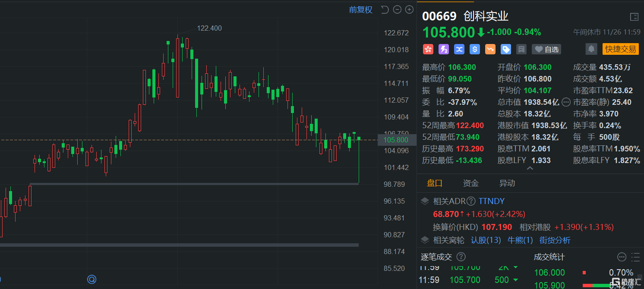Open 认股(13) warrants link
The width and height of the screenshot is (644, 289).
pos(486,240)
